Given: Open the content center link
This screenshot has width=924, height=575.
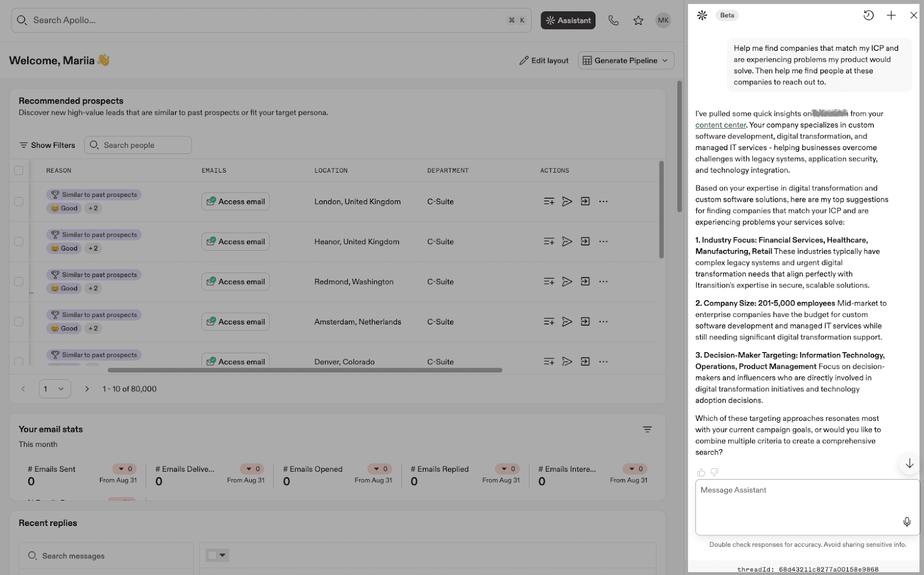Looking at the screenshot, I should (720, 125).
